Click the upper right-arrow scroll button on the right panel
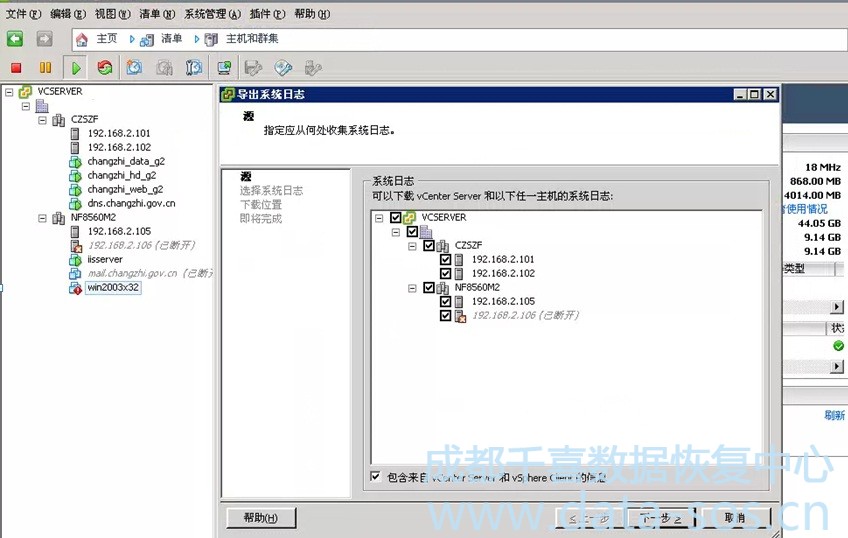Image resolution: width=848 pixels, height=538 pixels. click(837, 307)
